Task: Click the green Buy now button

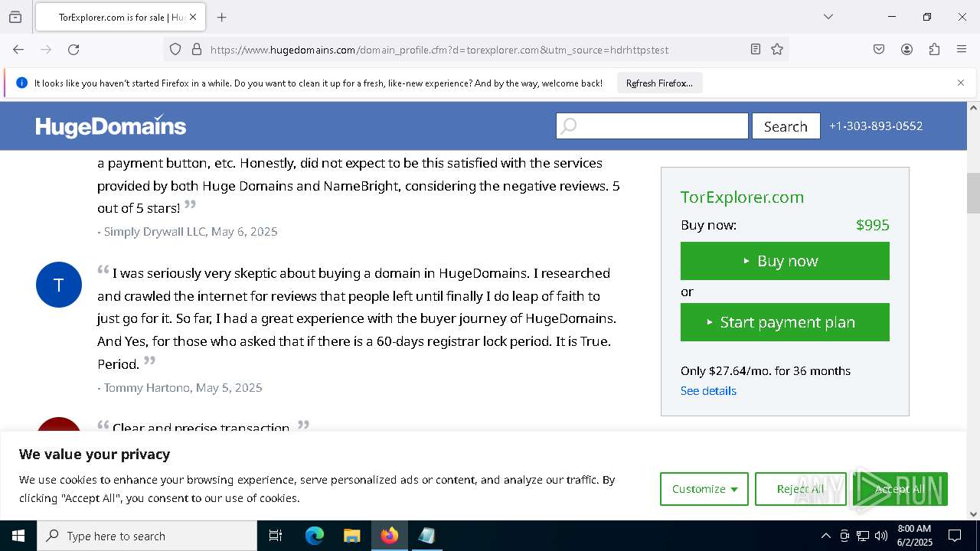Action: [x=785, y=261]
